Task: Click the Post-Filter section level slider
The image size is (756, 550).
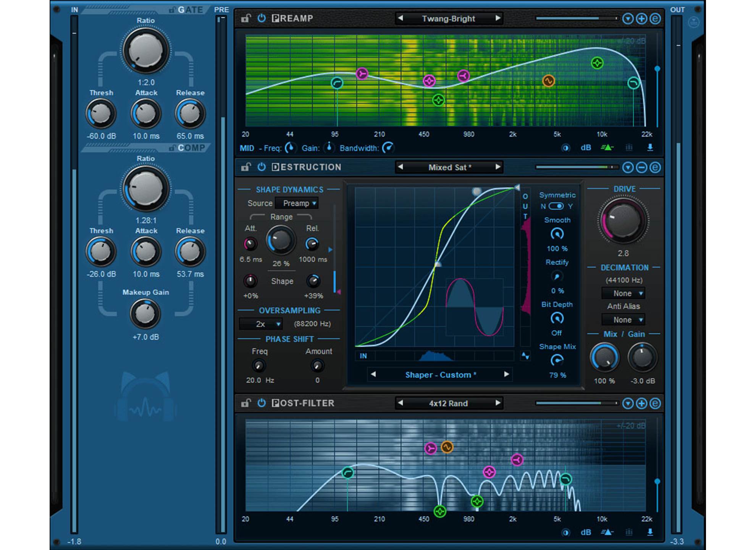Action: coord(577,403)
